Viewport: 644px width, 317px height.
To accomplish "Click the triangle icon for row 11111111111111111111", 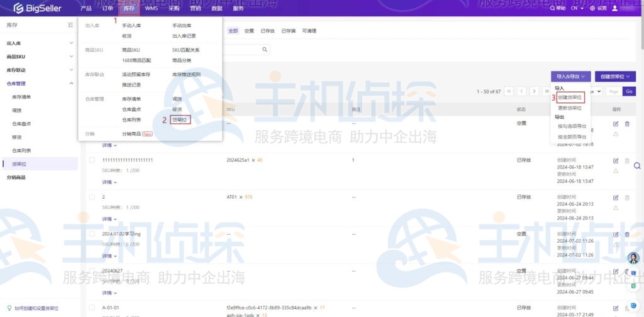I will point(616,171).
